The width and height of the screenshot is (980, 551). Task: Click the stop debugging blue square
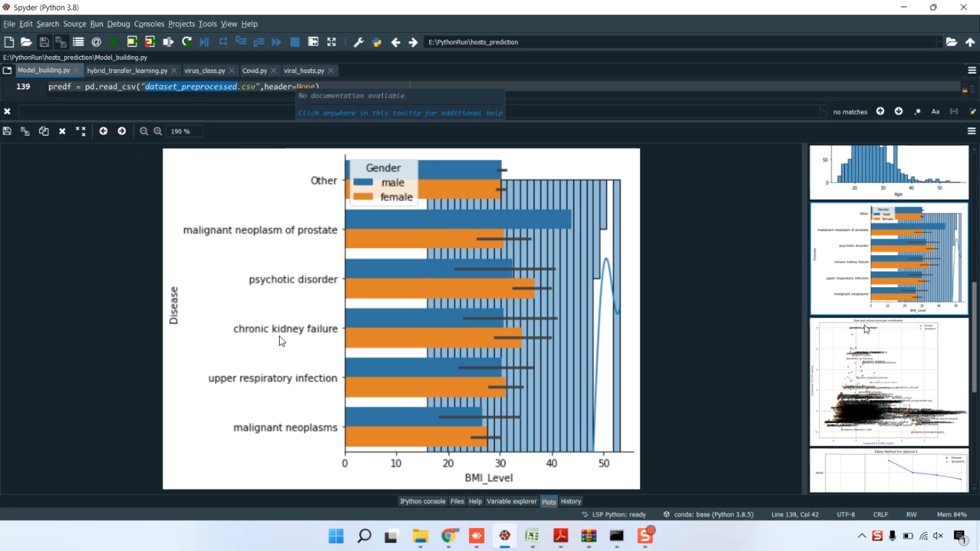pyautogui.click(x=295, y=42)
